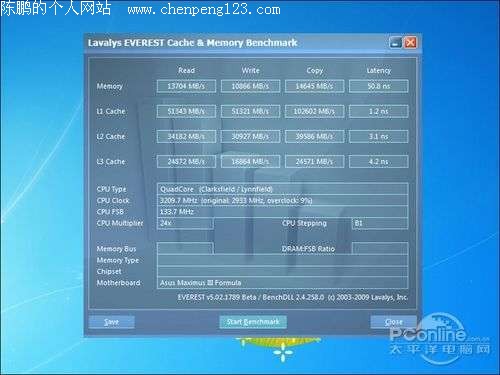
Task: Click the CPU Multiplier label
Action: pos(120,223)
